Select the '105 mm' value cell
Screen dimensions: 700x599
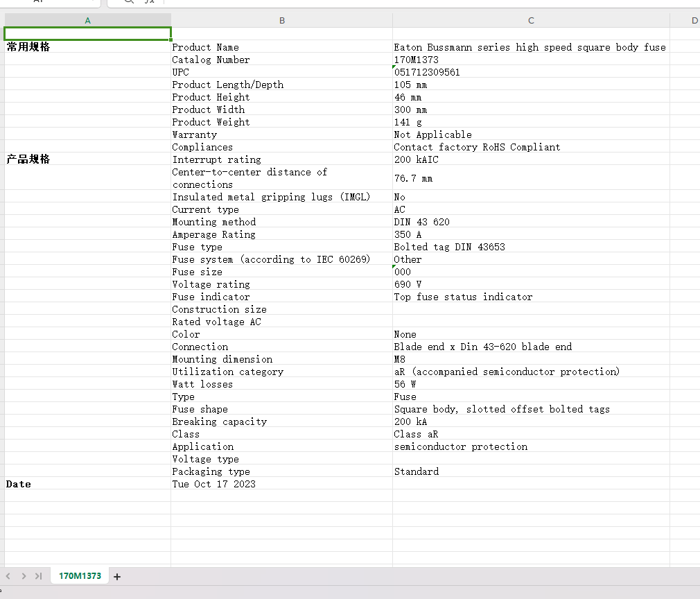point(531,85)
